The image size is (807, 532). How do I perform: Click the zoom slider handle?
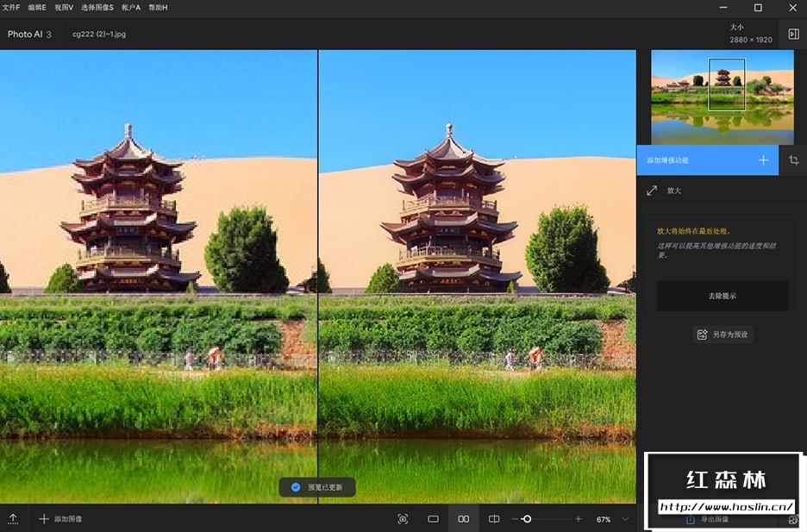point(527,519)
